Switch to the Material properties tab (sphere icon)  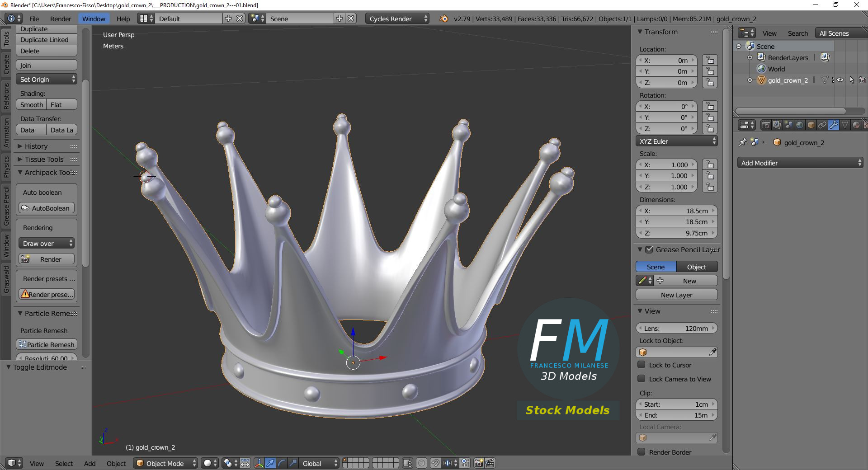[856, 125]
